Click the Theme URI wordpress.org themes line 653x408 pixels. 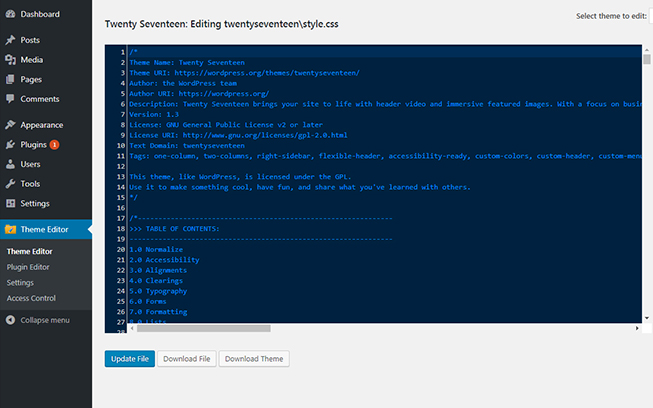coord(244,73)
